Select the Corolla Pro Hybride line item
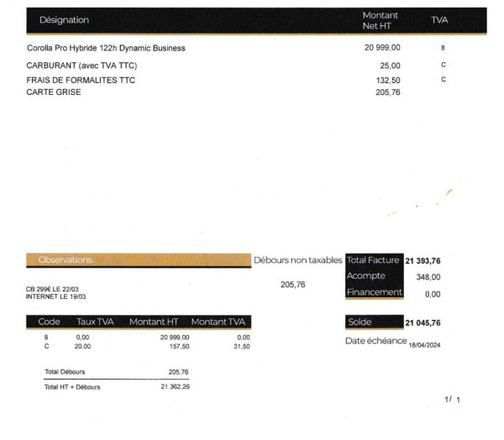Screen dimensions: 504x440 (x=106, y=48)
